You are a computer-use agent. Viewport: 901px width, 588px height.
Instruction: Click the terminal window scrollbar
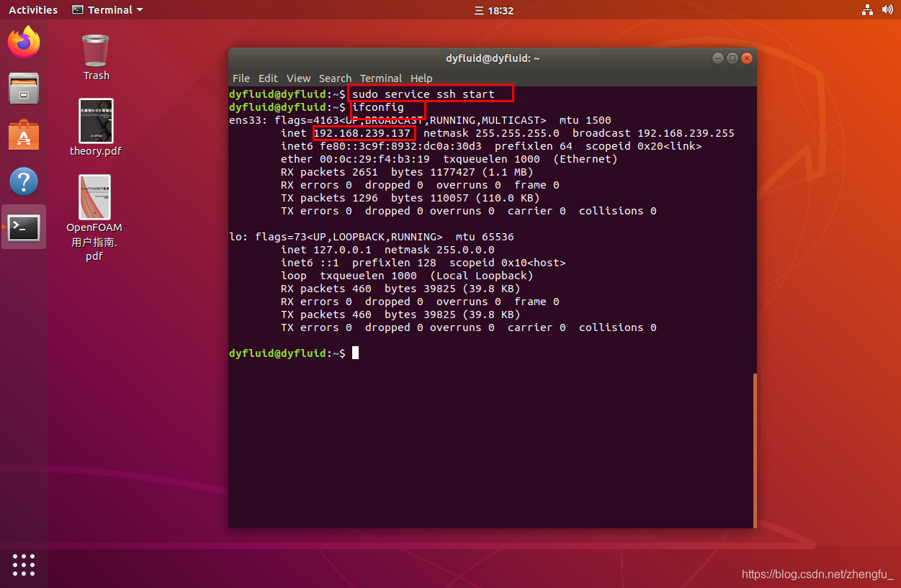(x=753, y=446)
